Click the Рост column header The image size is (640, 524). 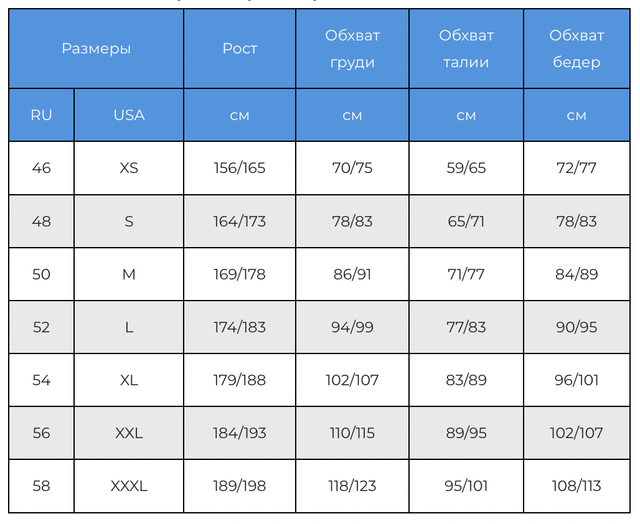click(240, 48)
